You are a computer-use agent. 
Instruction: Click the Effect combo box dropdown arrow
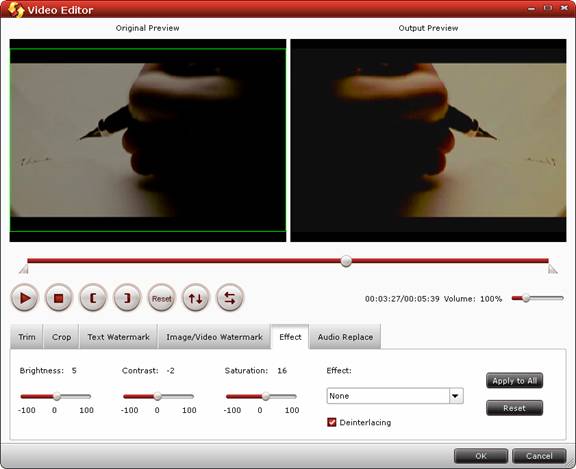tap(456, 396)
